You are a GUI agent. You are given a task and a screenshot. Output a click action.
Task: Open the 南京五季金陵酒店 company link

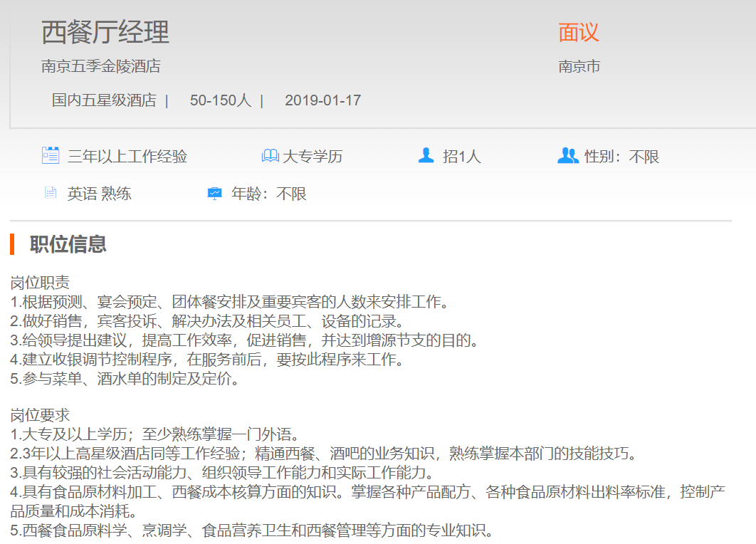pyautogui.click(x=100, y=66)
